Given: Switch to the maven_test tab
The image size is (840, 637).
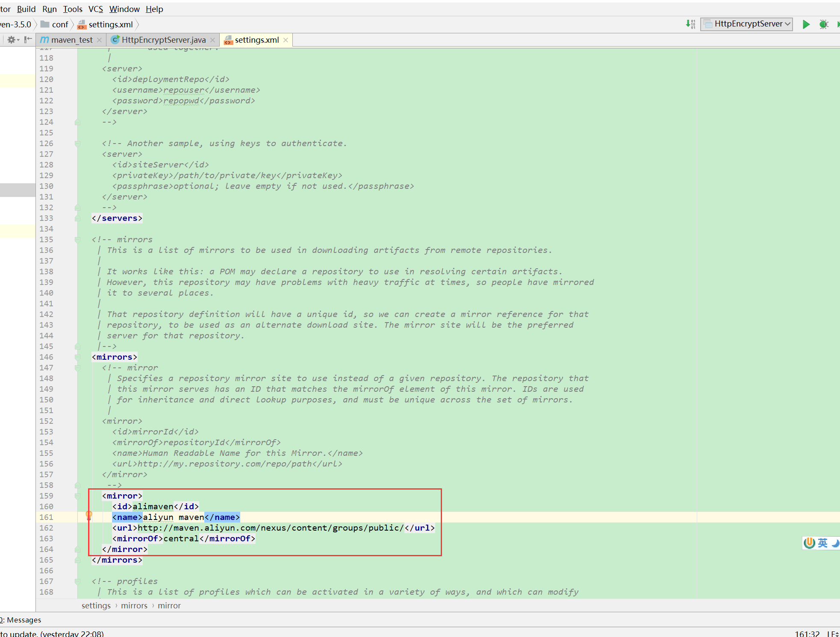Looking at the screenshot, I should click(x=71, y=40).
